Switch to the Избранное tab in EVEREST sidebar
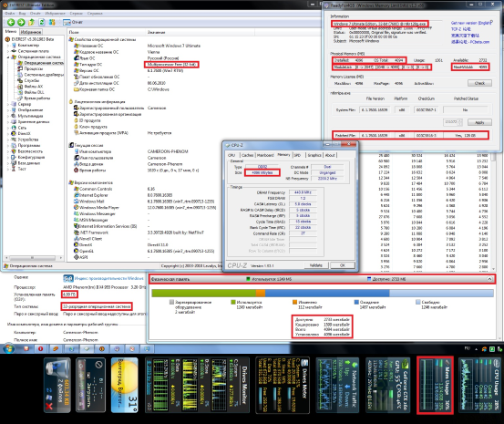Viewport: 504px width, 424px height. [x=31, y=32]
